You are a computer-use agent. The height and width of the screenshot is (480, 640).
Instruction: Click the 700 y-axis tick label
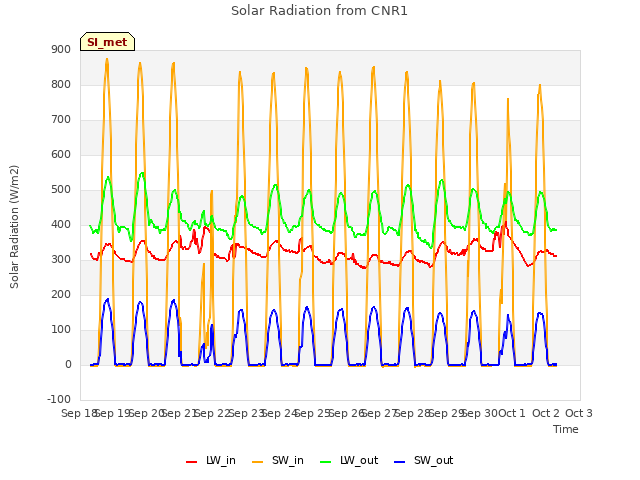61,120
